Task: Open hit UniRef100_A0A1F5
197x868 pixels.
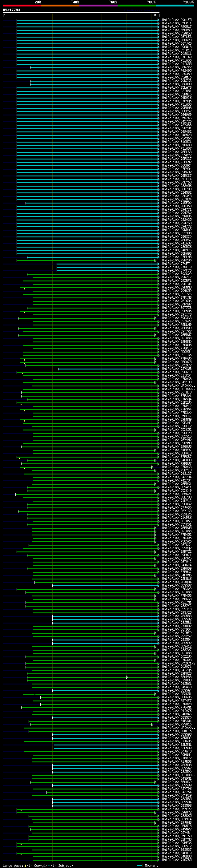Action: [x=177, y=20]
